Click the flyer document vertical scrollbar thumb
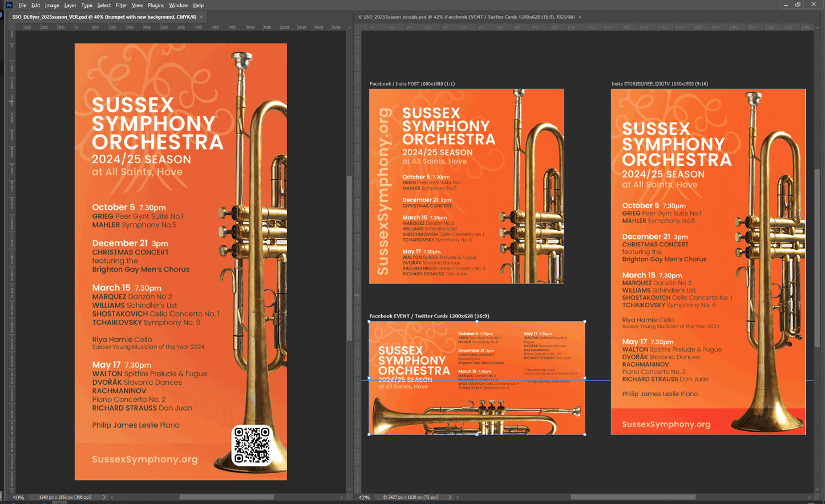This screenshot has width=825, height=504. [350, 258]
